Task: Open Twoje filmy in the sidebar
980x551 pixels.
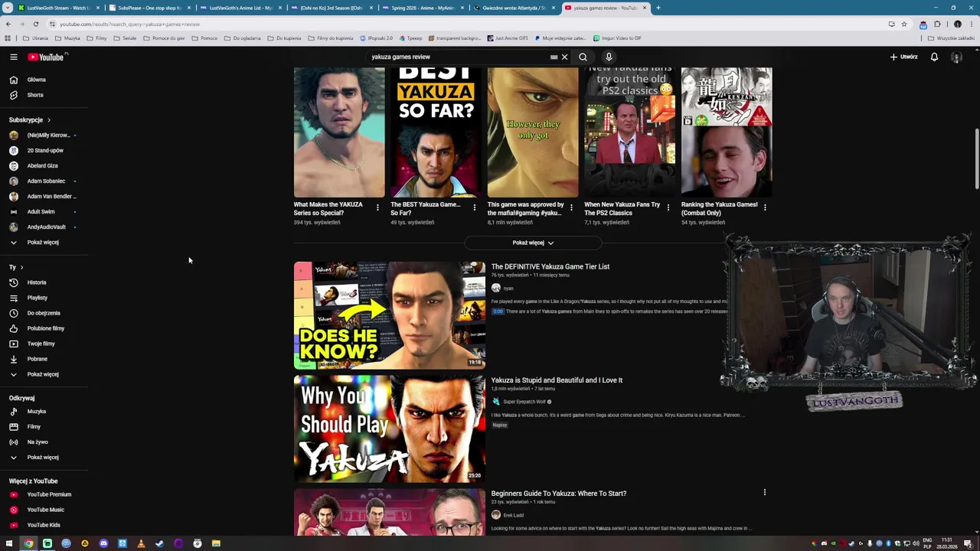Action: [41, 344]
